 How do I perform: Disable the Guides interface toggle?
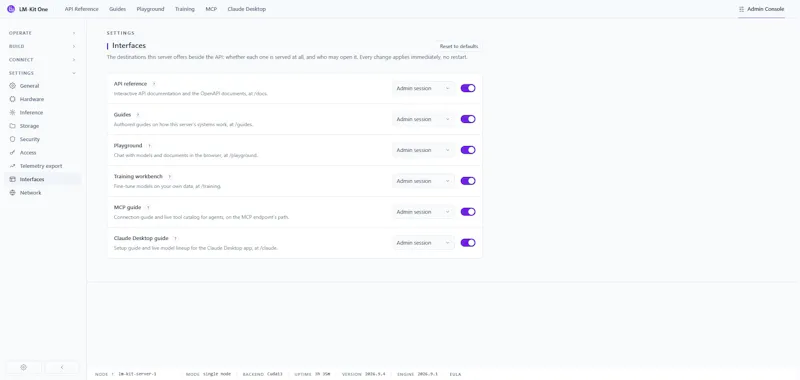pos(468,119)
